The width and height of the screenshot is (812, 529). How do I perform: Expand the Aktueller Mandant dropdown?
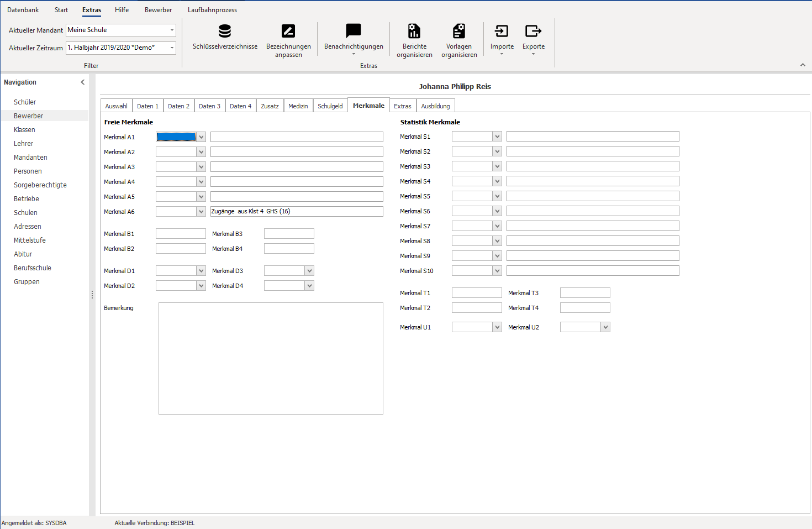pos(172,30)
